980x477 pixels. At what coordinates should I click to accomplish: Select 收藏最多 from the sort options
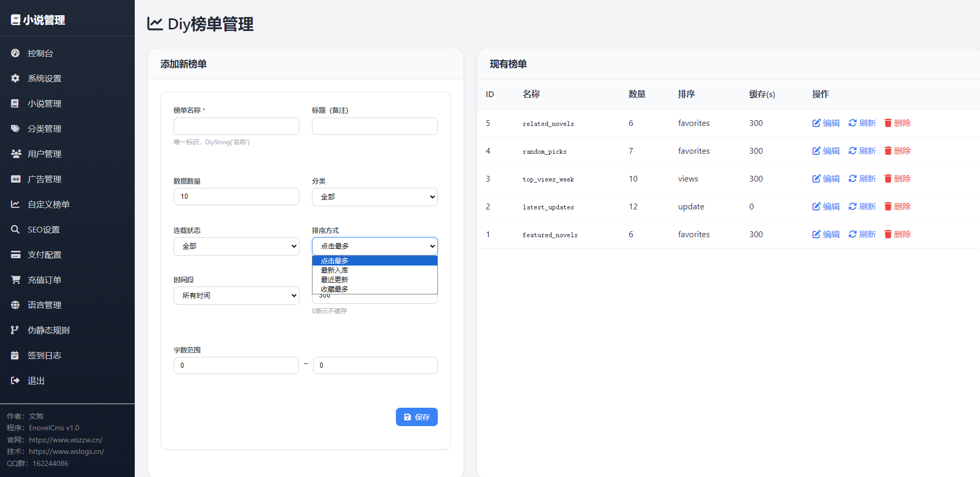click(x=334, y=289)
